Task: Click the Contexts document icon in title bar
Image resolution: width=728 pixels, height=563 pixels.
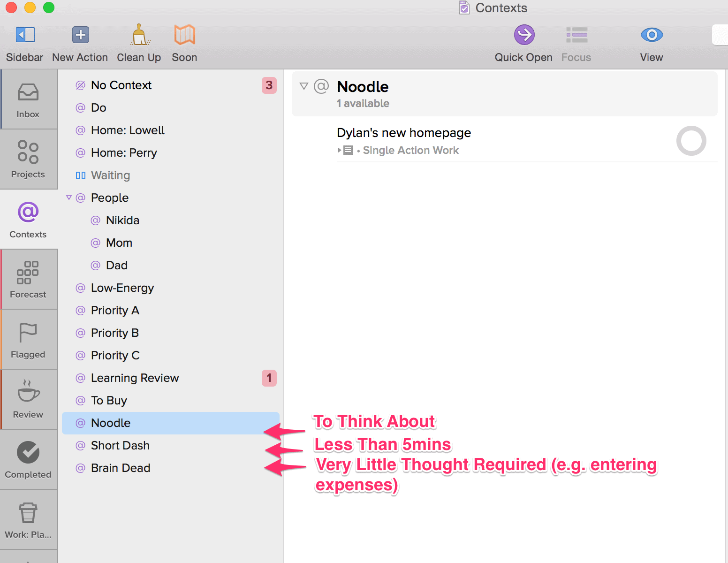Action: click(464, 8)
